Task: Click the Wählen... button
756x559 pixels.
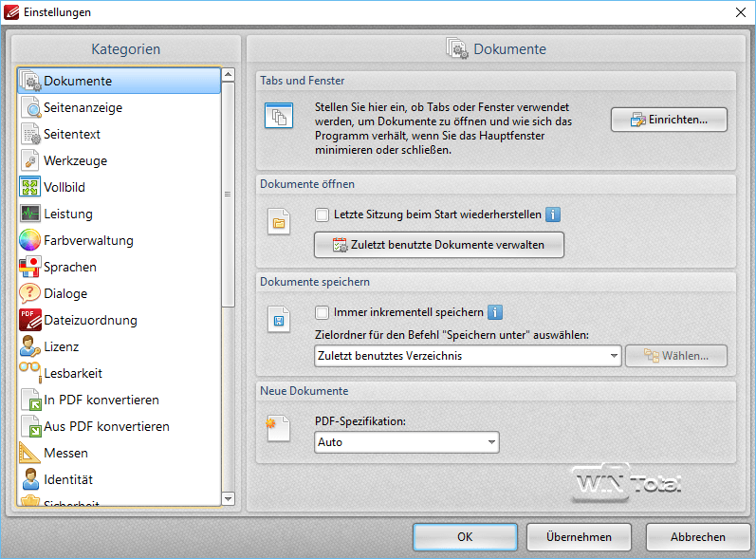Action: tap(676, 356)
